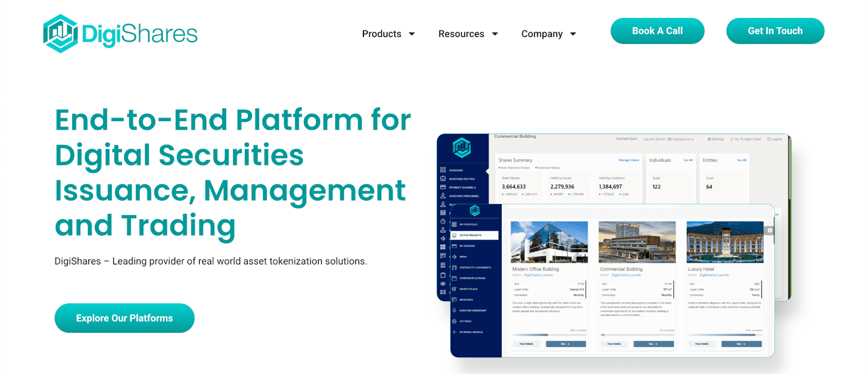Open Messages in the sidebar
Screen dimensions: 868x374
[466, 300]
